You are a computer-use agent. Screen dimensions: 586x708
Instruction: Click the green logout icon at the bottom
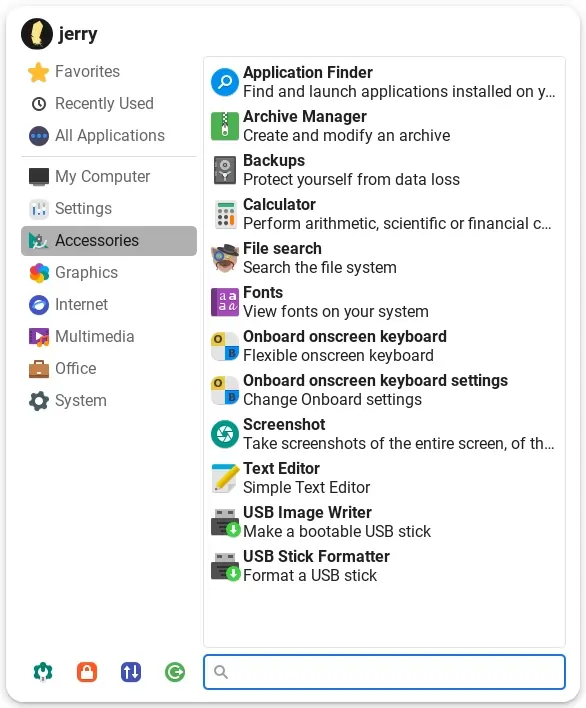click(175, 672)
